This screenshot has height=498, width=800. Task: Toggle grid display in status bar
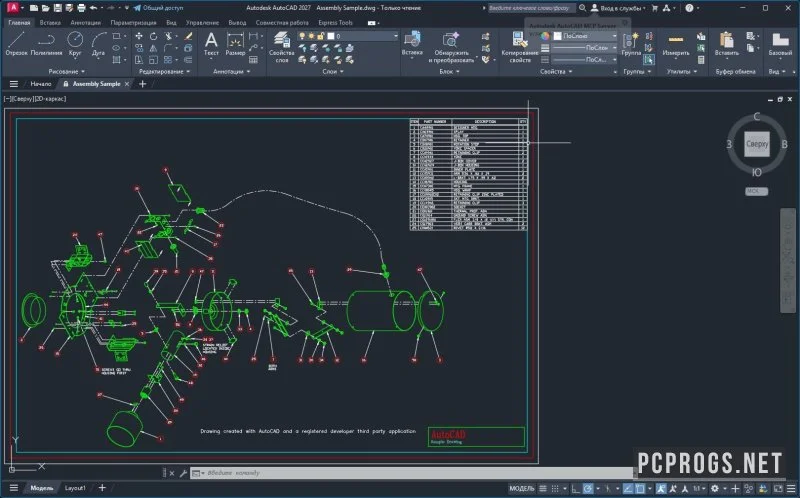click(x=543, y=489)
